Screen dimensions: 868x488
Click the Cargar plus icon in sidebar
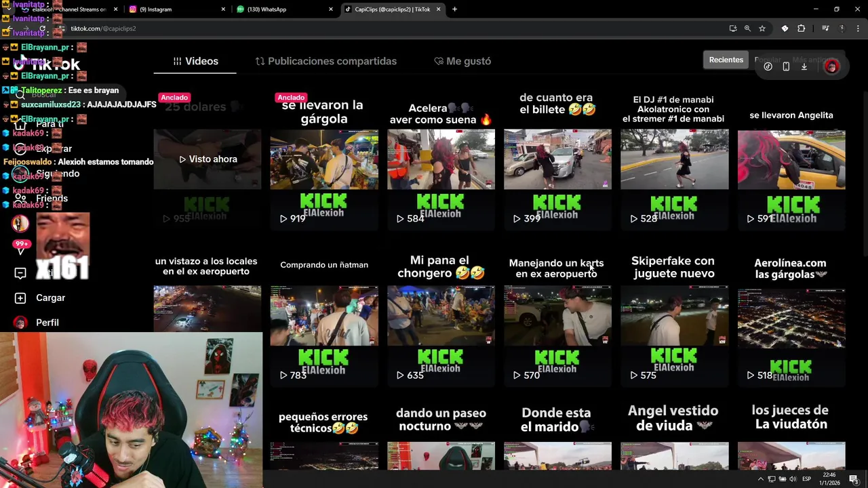(x=20, y=298)
